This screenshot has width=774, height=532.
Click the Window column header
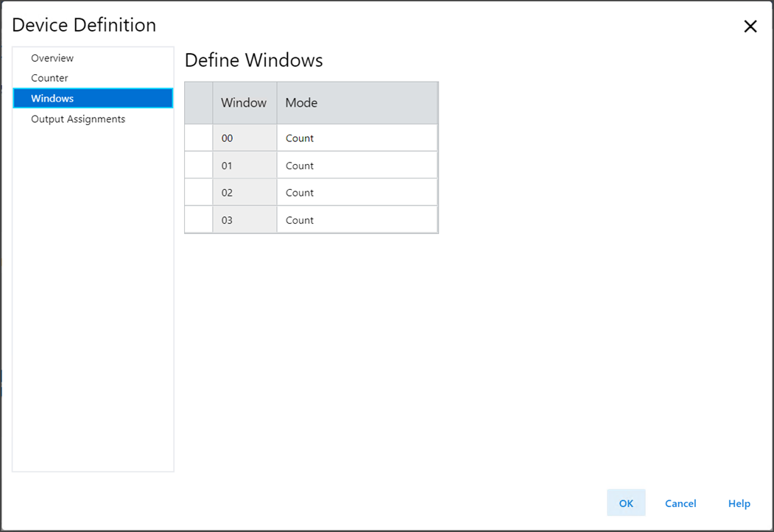click(x=244, y=103)
